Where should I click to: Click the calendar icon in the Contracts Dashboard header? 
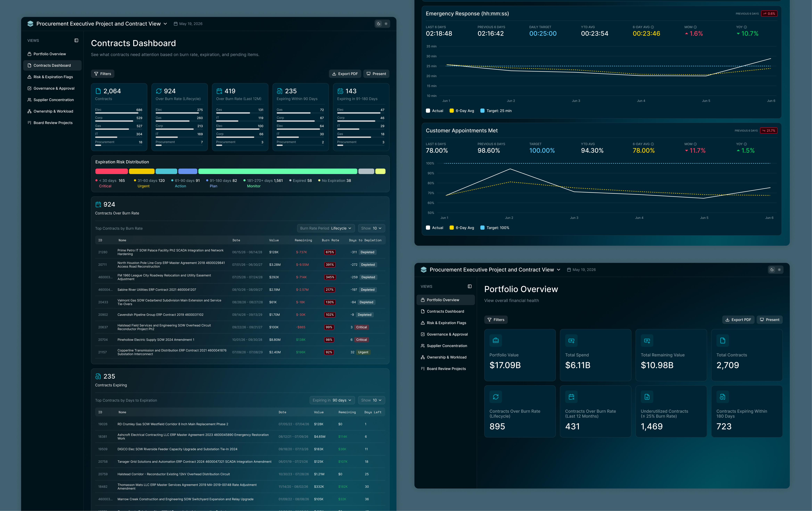tap(175, 24)
